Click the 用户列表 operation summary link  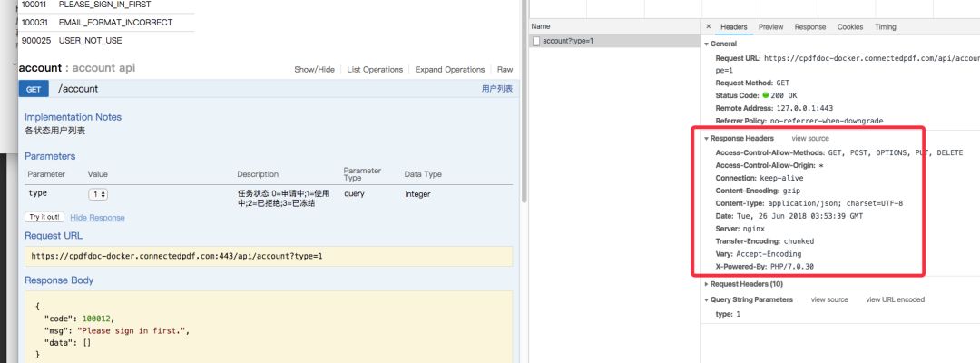tap(497, 89)
